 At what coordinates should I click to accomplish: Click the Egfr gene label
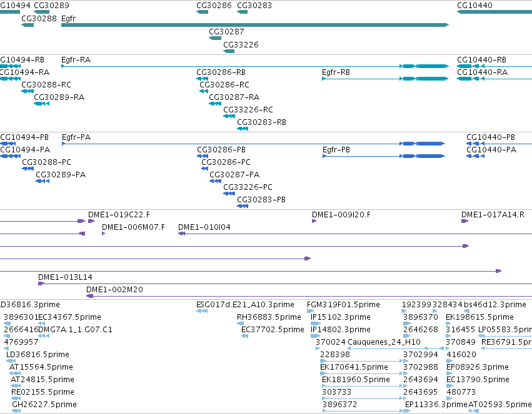(x=68, y=19)
